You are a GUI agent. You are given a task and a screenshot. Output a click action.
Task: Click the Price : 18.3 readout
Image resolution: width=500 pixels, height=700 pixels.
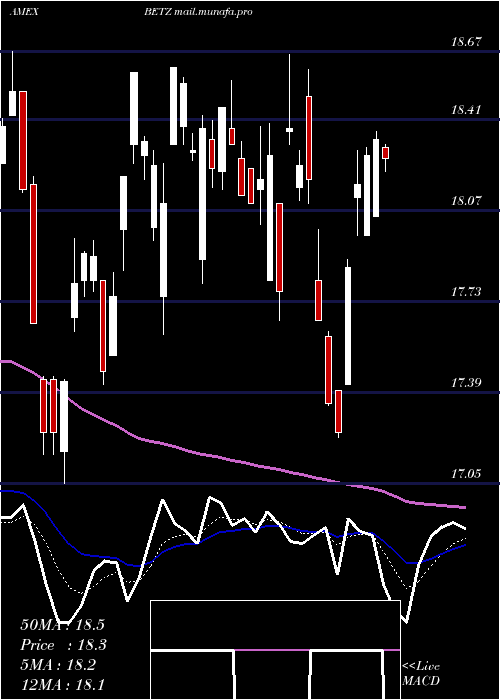(x=63, y=645)
